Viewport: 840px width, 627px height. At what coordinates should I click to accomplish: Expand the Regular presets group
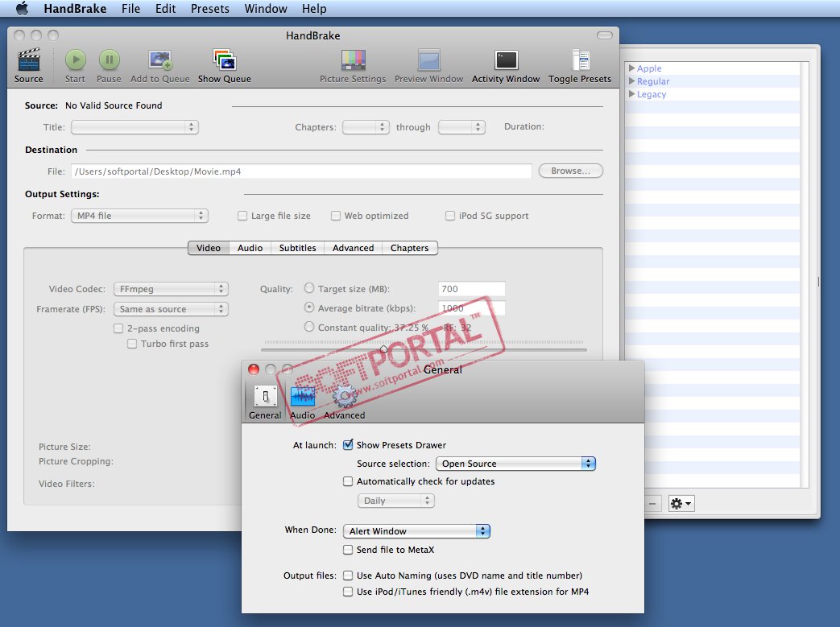coord(632,80)
